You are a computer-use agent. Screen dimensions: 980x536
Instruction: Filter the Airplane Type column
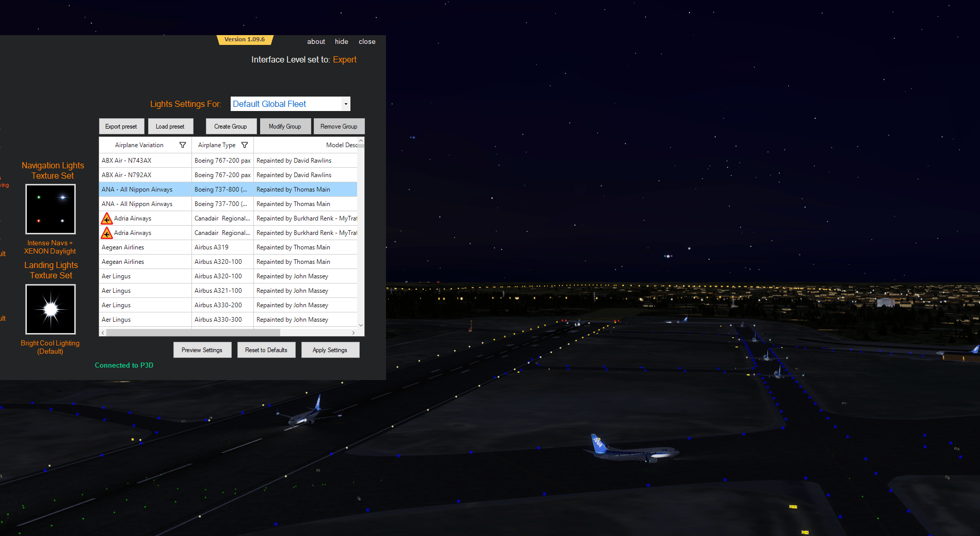245,145
